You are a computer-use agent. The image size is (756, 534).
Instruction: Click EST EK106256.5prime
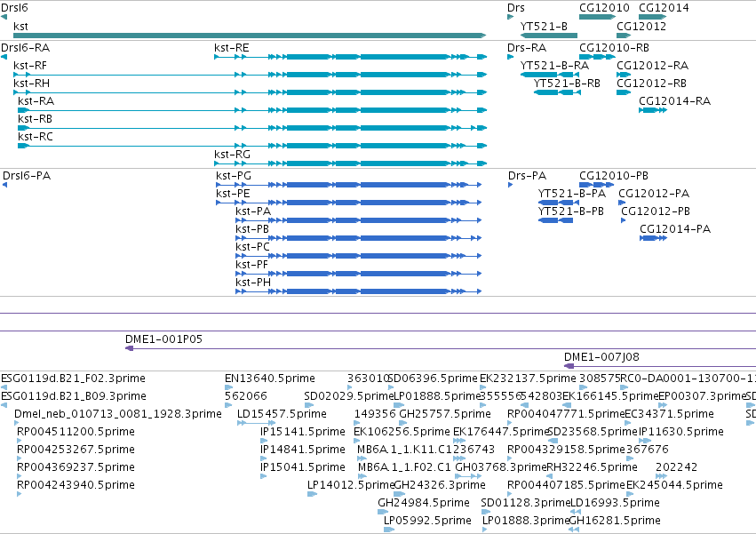click(x=357, y=441)
